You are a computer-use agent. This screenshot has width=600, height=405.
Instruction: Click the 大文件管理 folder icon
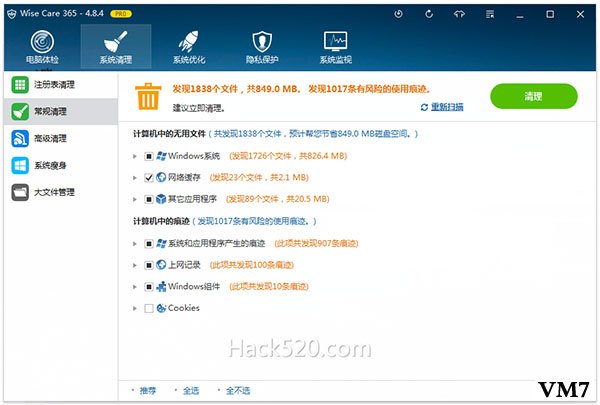click(20, 192)
